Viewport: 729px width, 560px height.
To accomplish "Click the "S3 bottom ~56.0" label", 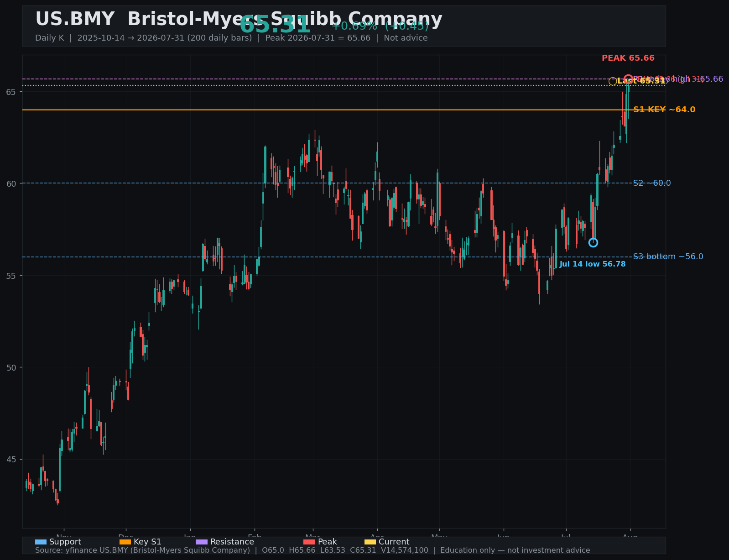I will (x=668, y=256).
